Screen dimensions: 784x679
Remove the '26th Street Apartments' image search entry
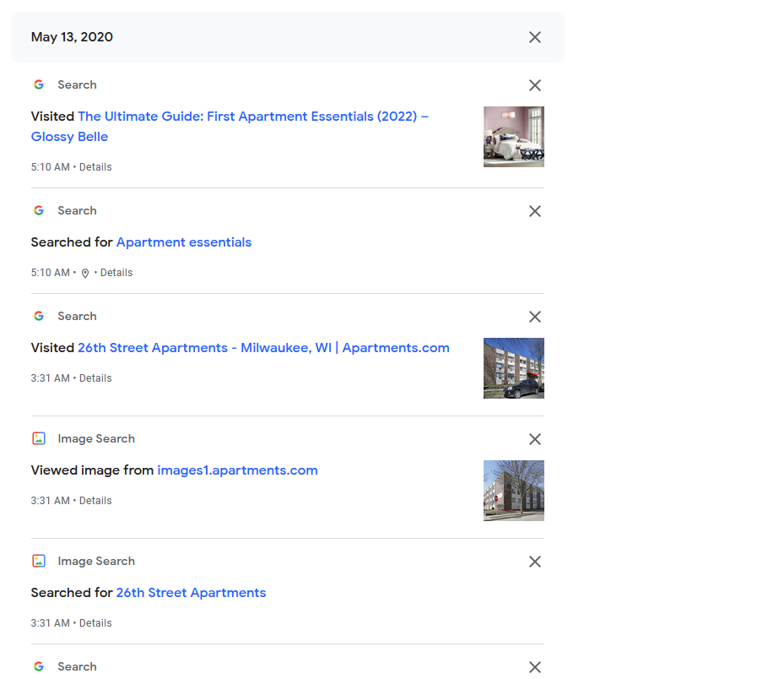pyautogui.click(x=534, y=562)
